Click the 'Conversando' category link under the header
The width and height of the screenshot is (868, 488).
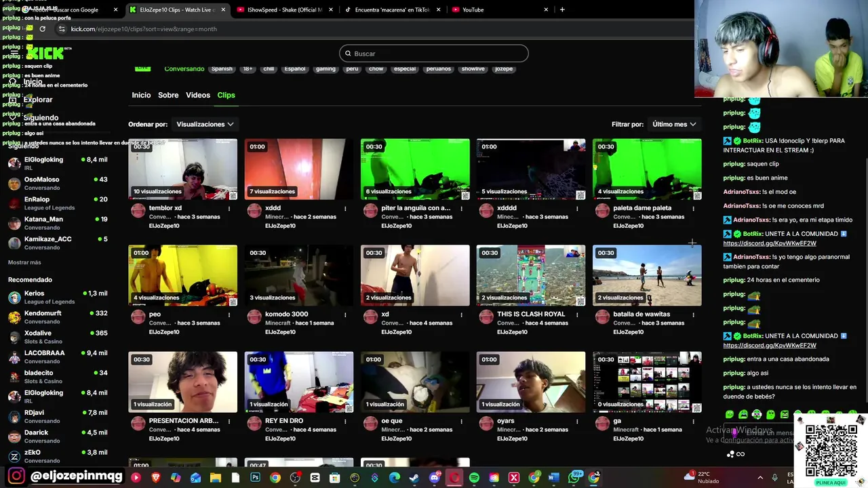point(184,68)
